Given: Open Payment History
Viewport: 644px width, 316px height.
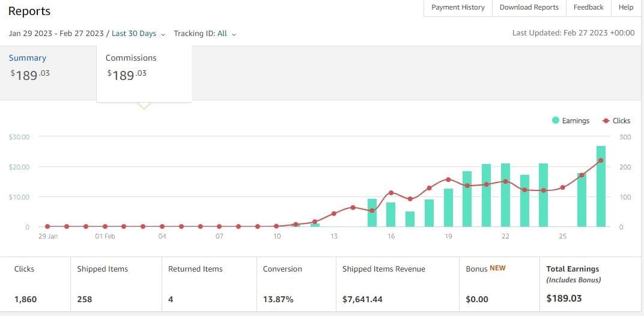Looking at the screenshot, I should 458,7.
